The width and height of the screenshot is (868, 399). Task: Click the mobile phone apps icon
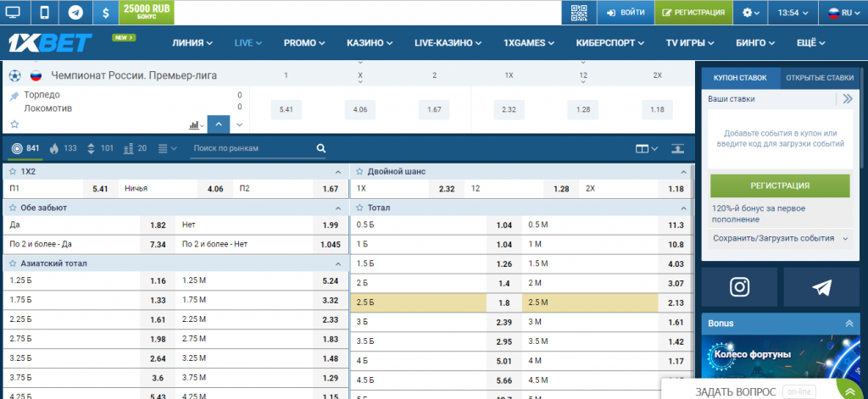tap(45, 13)
